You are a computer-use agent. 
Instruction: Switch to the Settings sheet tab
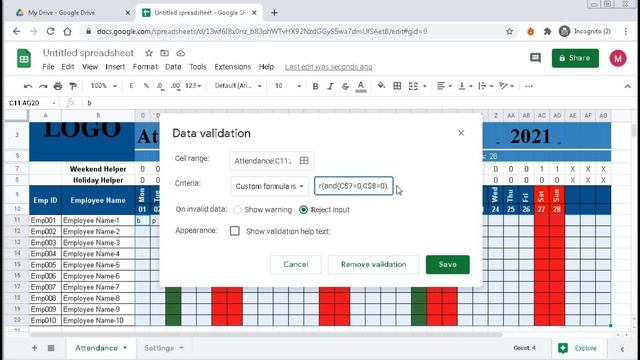point(163,348)
